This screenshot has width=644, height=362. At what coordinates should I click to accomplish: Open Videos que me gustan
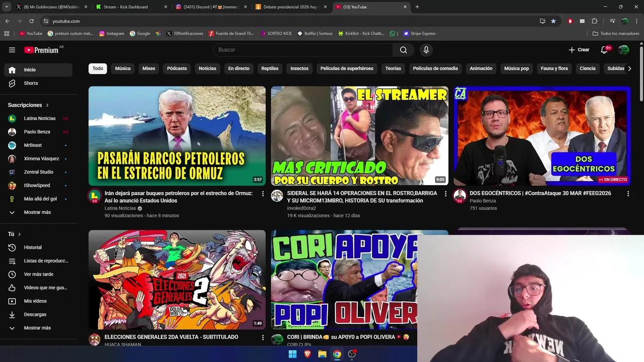coord(38,288)
